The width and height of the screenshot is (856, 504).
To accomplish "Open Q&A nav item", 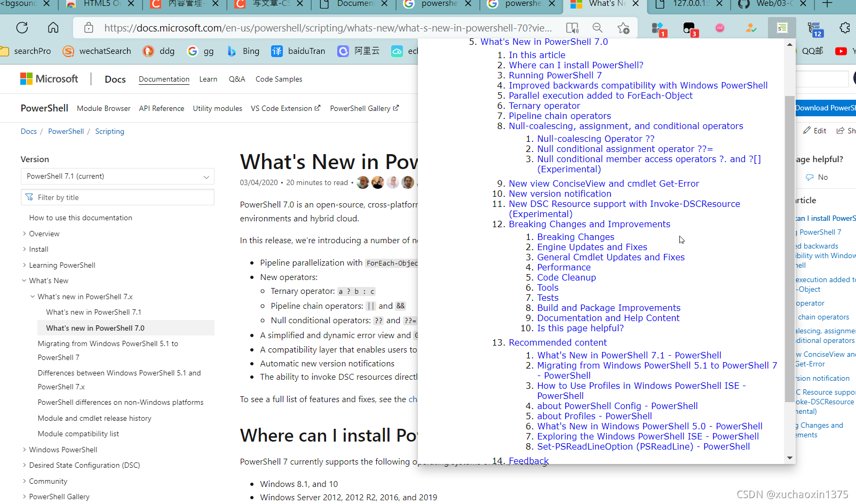I will (236, 79).
